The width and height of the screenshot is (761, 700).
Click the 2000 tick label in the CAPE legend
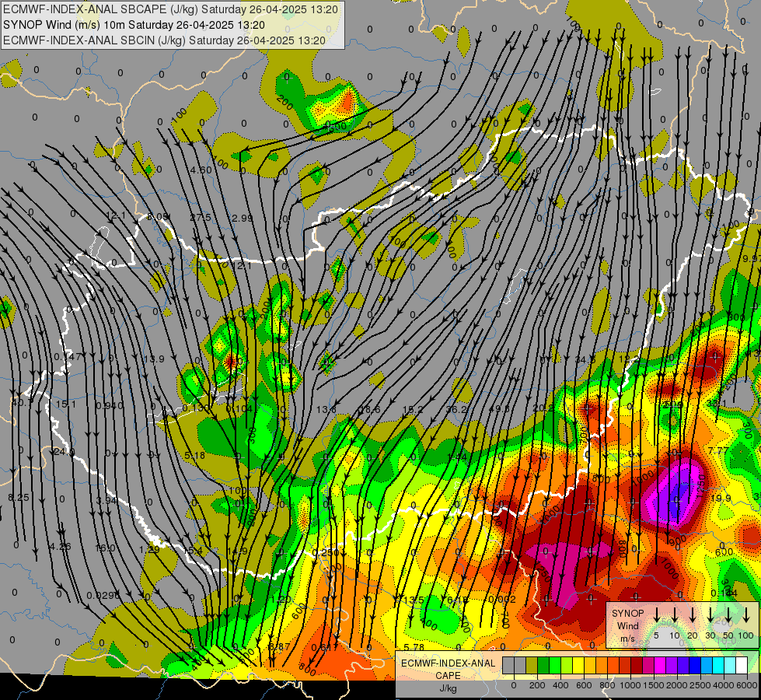tap(677, 685)
